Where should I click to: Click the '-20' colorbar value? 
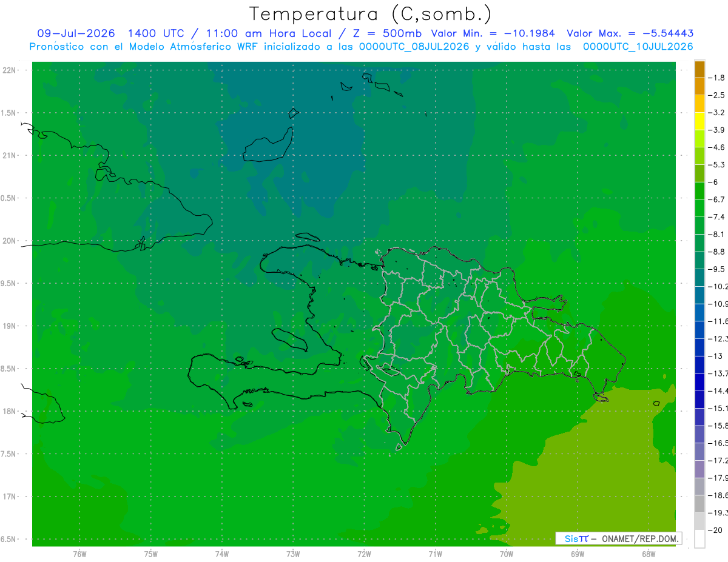click(x=717, y=530)
